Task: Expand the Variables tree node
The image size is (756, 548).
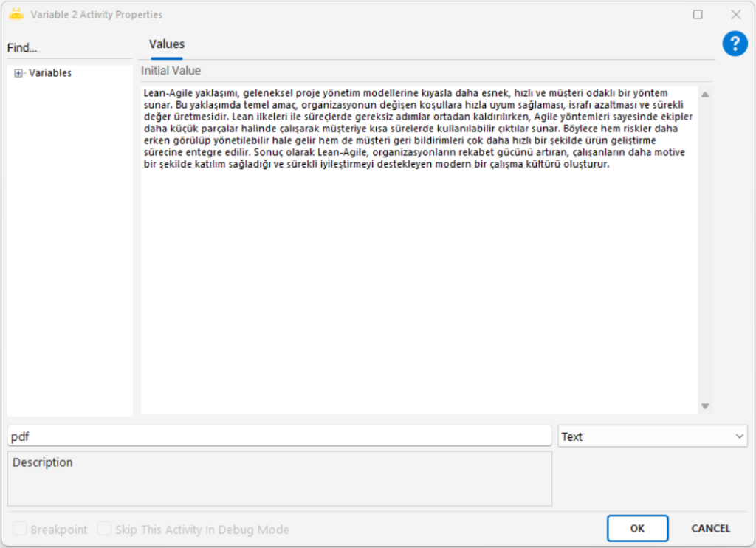Action: click(19, 73)
